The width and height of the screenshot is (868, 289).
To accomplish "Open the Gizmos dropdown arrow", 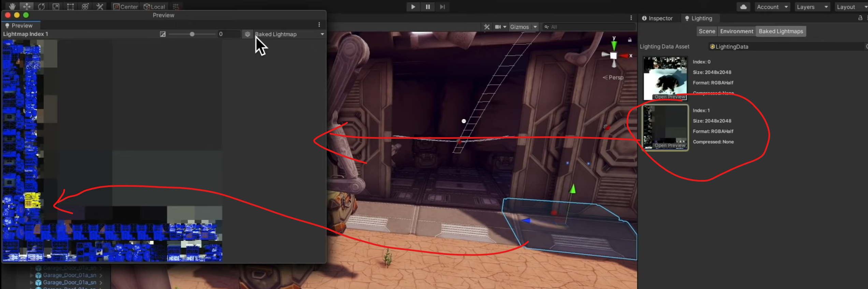I will pos(535,27).
